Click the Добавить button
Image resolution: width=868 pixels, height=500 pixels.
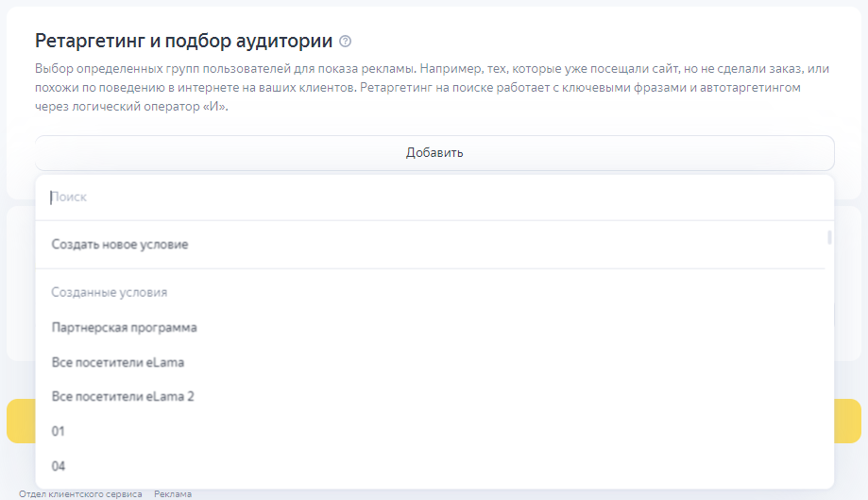click(434, 153)
